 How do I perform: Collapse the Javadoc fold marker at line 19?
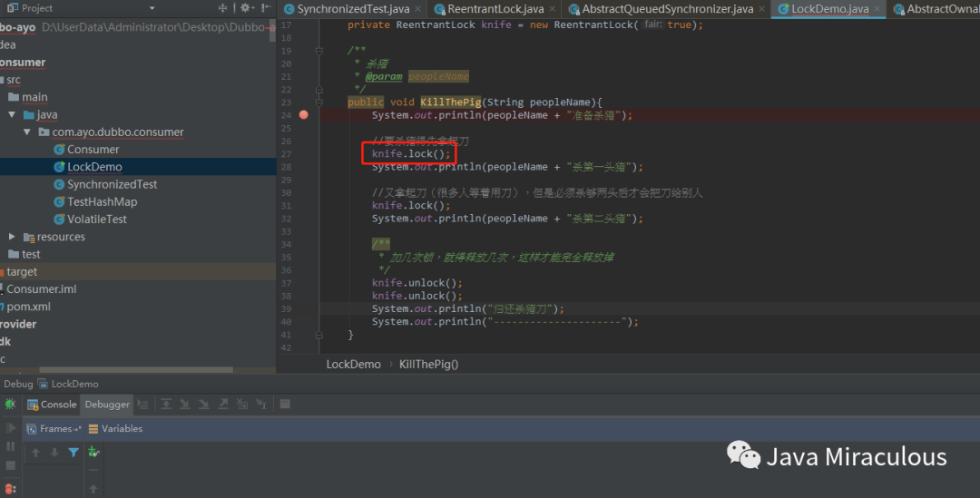(319, 51)
